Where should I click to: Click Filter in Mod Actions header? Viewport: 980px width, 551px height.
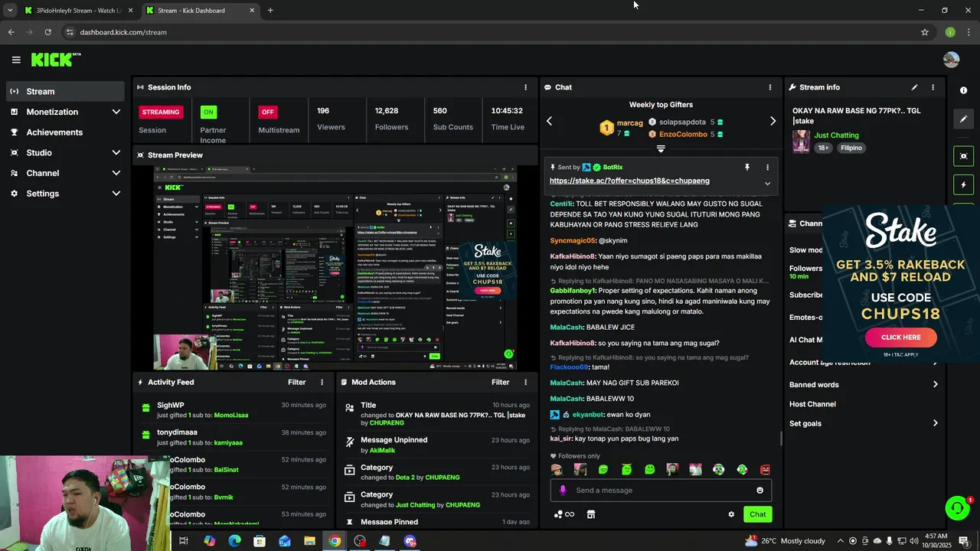(500, 382)
